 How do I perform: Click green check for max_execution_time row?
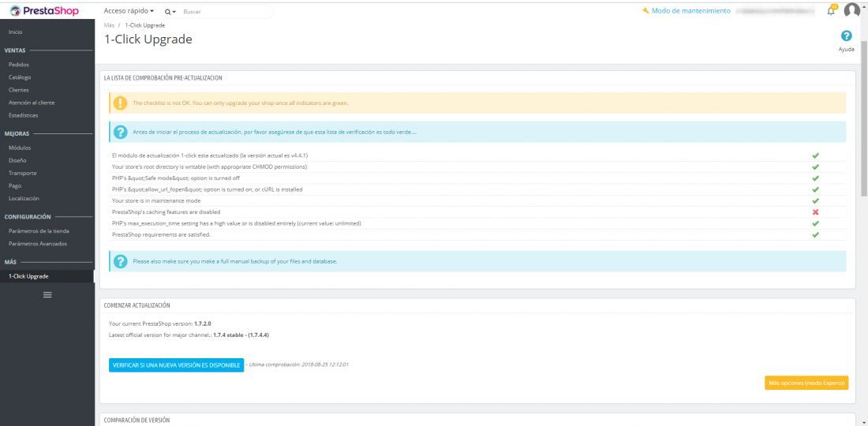(x=815, y=223)
